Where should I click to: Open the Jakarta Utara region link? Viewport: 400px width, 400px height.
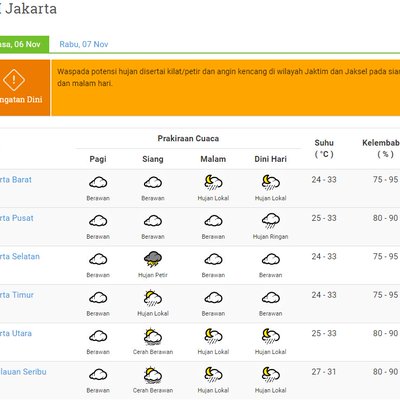point(16,333)
